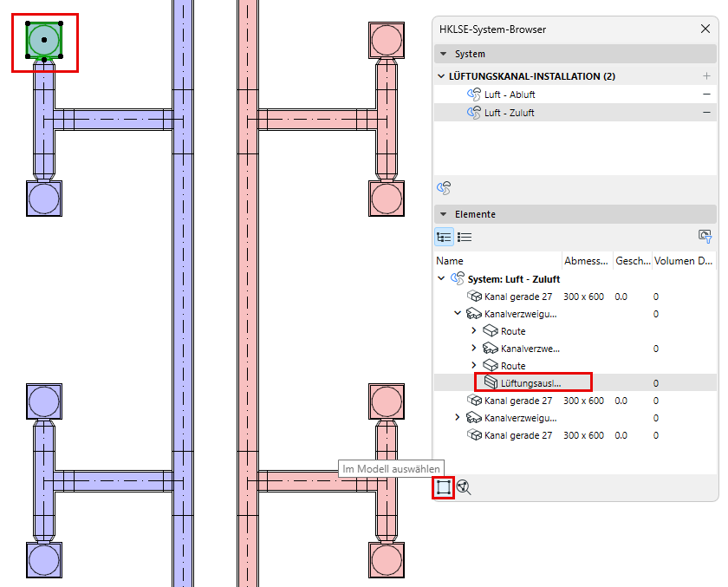
Task: Close the HKLSE-System-Browser panel
Action: tap(705, 29)
